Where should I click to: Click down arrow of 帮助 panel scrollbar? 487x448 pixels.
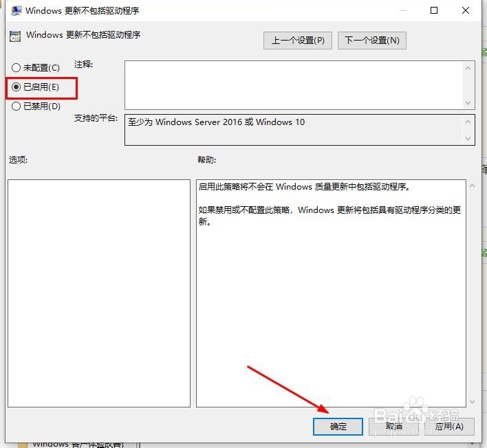(x=473, y=401)
